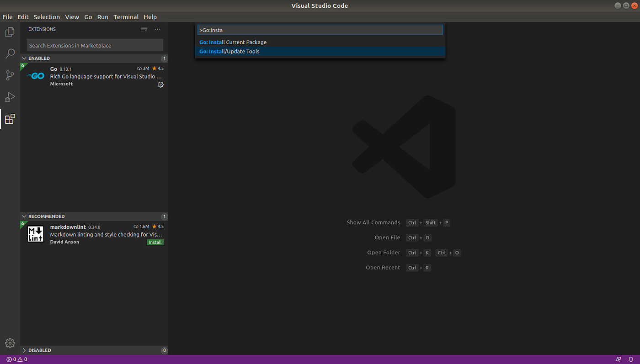Image resolution: width=640 pixels, height=364 pixels.
Task: Select the markdownlint extension name
Action: coord(68,227)
